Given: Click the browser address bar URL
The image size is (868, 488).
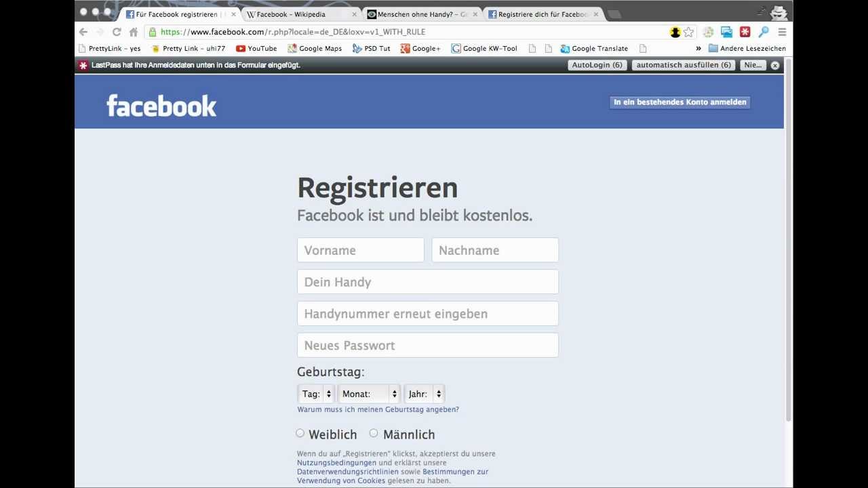Looking at the screenshot, I should point(293,32).
